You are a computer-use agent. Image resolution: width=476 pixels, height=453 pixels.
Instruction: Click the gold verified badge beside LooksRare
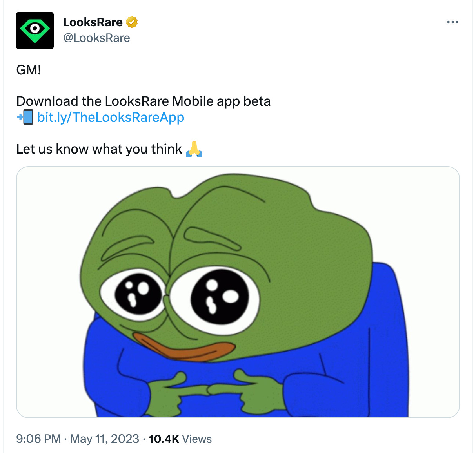(132, 22)
